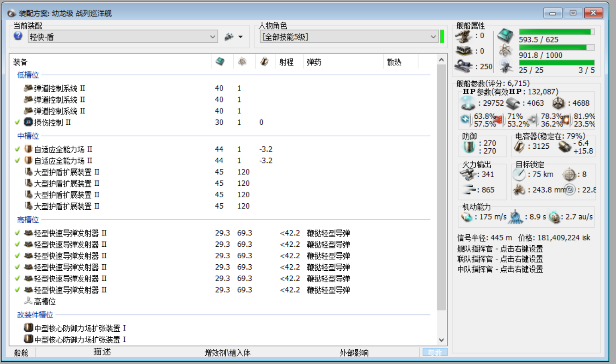The width and height of the screenshot is (616, 364).
Task: Click the hull HP icon showing 4688
Action: [559, 103]
